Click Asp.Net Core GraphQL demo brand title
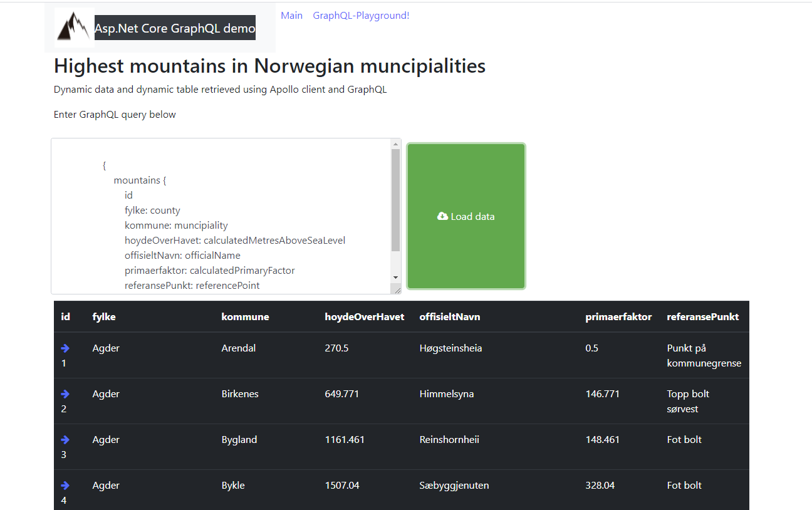Viewport: 812px width, 510px height. tap(175, 28)
